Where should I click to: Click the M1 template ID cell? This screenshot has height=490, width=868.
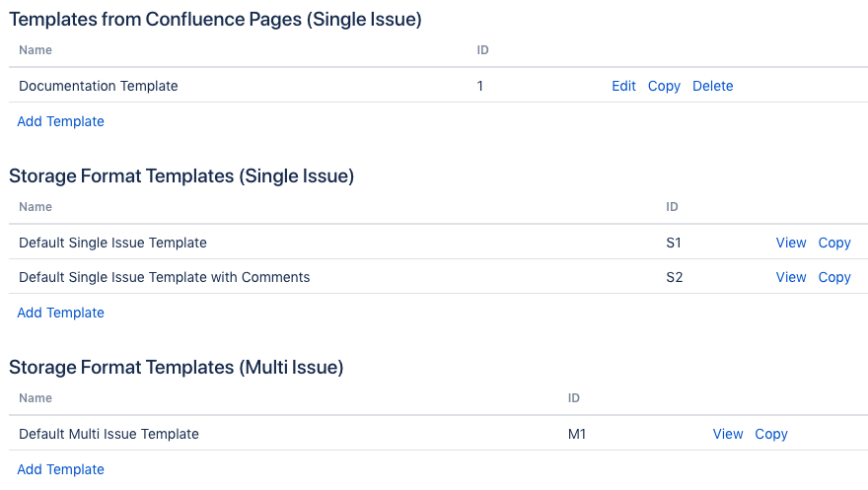coord(577,434)
